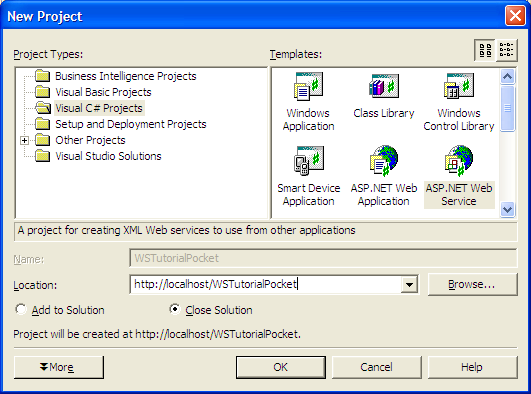Select Other Projects in the tree
The width and height of the screenshot is (531, 394).
90,140
